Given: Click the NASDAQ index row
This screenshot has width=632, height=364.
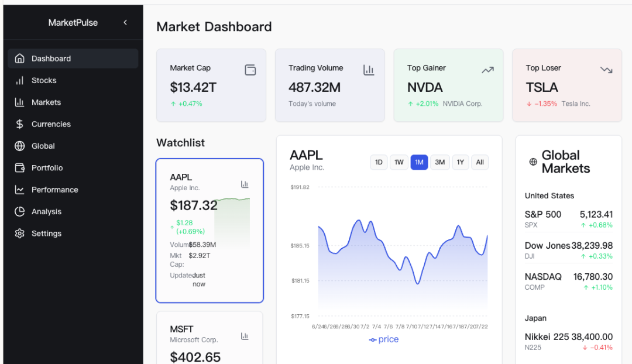Looking at the screenshot, I should pos(569,281).
